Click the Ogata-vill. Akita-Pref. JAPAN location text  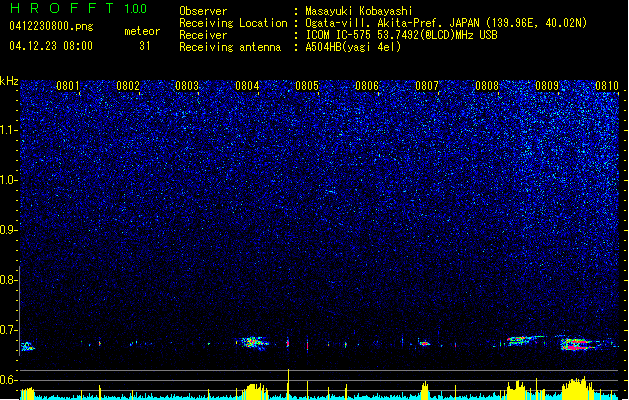pos(446,23)
